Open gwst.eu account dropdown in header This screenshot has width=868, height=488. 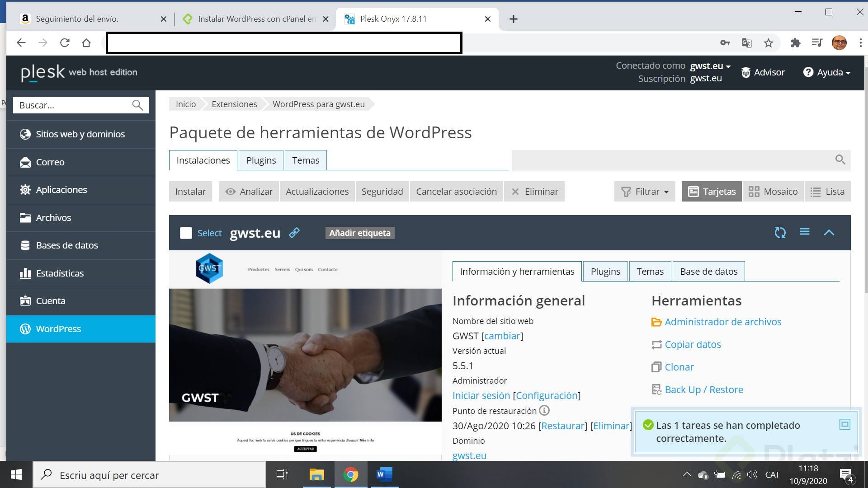tap(710, 66)
